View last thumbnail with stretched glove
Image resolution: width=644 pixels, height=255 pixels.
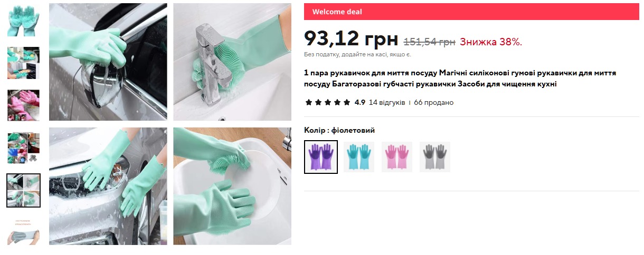pos(23,232)
